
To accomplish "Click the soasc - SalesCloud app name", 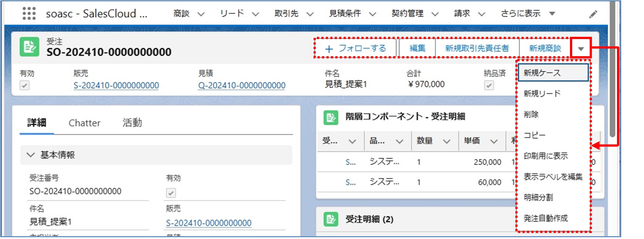I will [97, 14].
